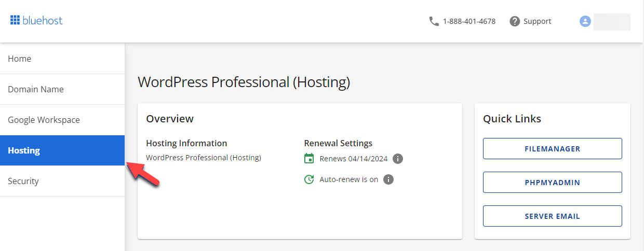Image resolution: width=644 pixels, height=251 pixels.
Task: Click the bluehost wordmark text
Action: tap(43, 21)
